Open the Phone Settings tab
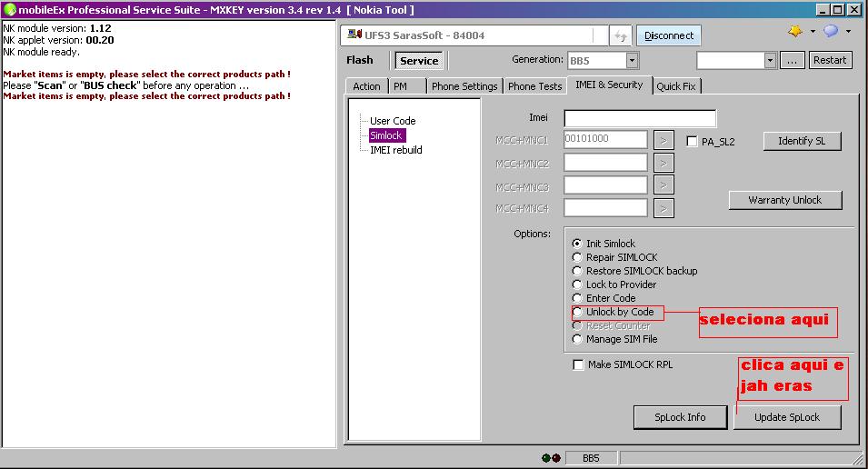 point(464,86)
